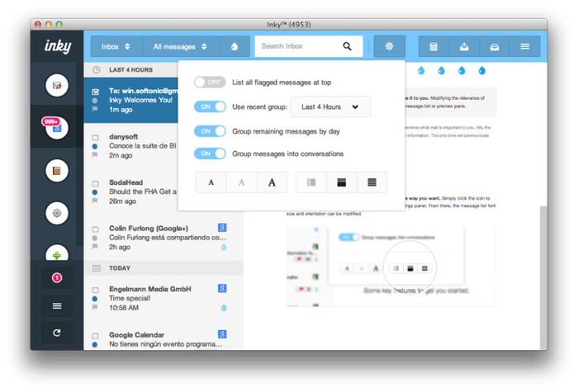
Task: Click the Google icon on Colin Furlong message
Action: point(222,228)
